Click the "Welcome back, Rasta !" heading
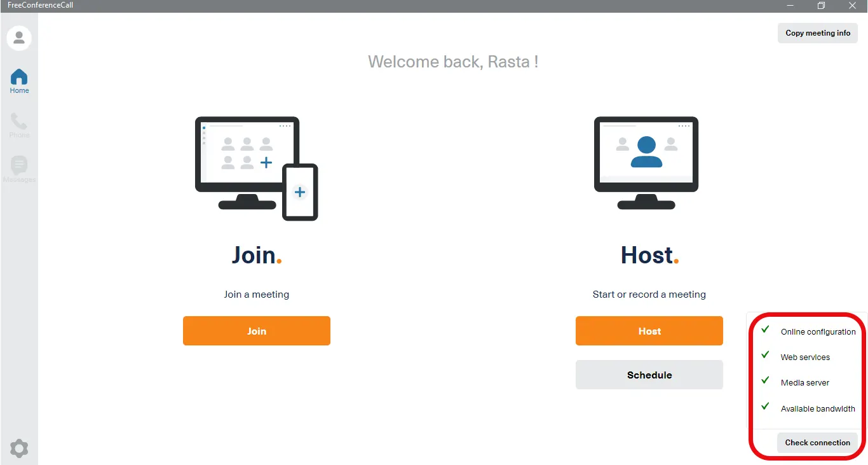Viewport: 868px width, 465px height. [453, 62]
